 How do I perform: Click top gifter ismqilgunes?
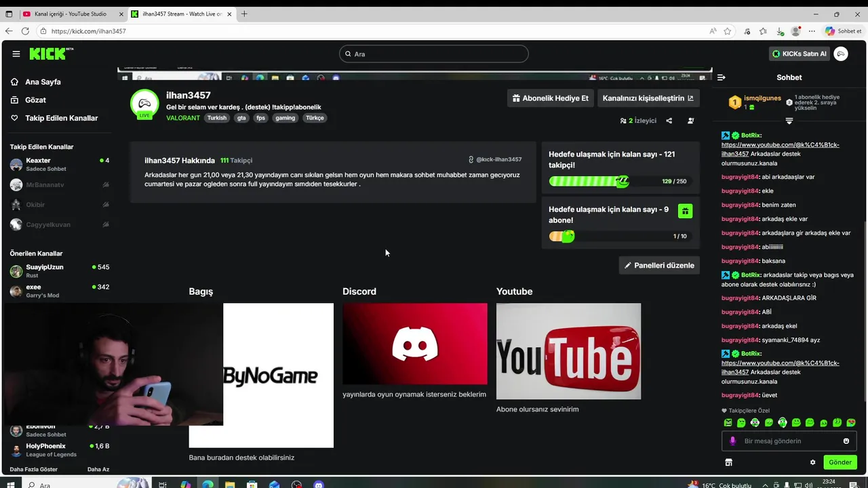pyautogui.click(x=762, y=98)
